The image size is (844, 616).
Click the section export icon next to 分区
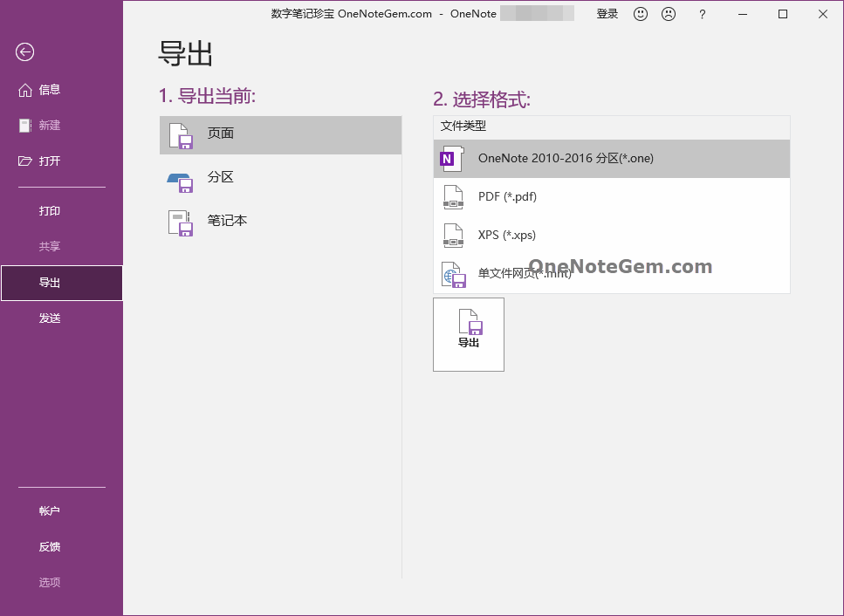181,182
